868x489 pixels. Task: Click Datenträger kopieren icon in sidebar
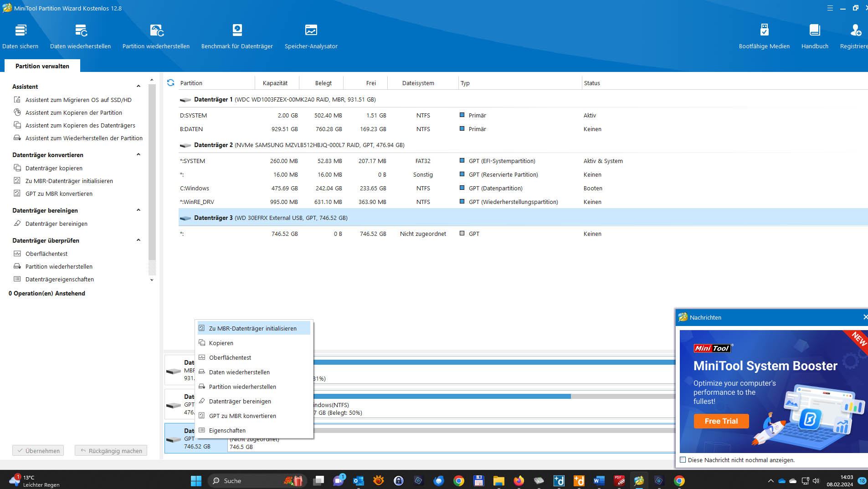point(17,168)
